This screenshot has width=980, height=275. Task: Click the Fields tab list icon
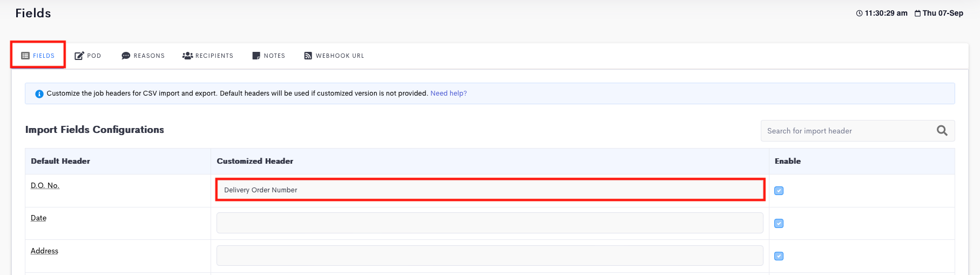click(x=25, y=56)
